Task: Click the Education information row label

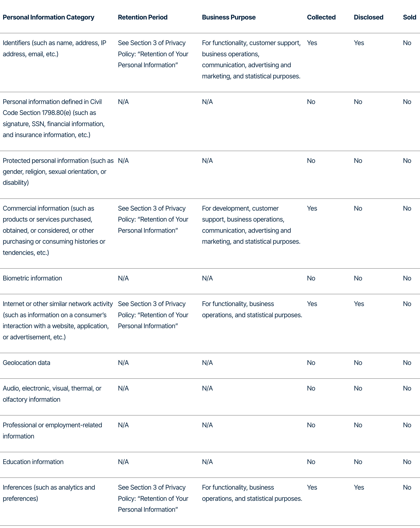Action: click(x=33, y=462)
